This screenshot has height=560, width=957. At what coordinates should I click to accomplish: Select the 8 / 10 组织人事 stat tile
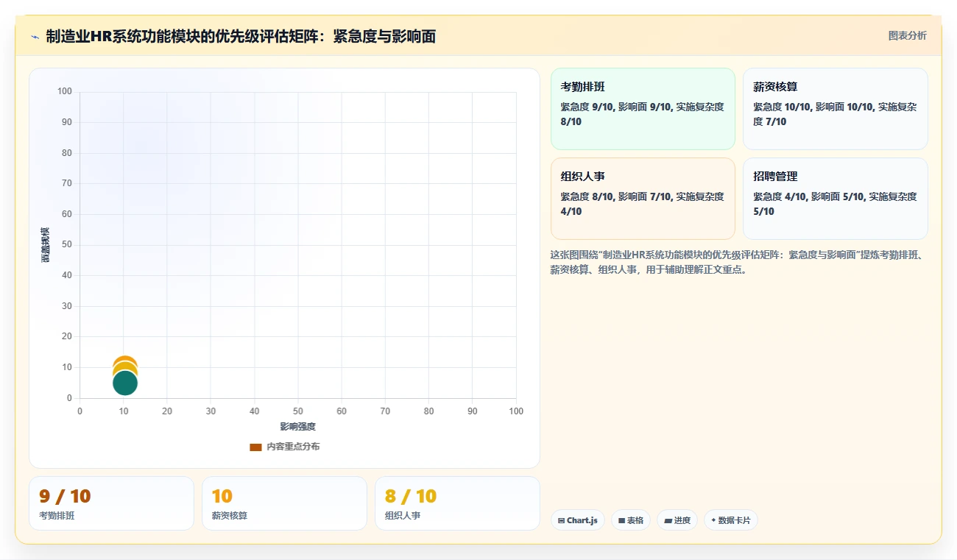pos(457,503)
